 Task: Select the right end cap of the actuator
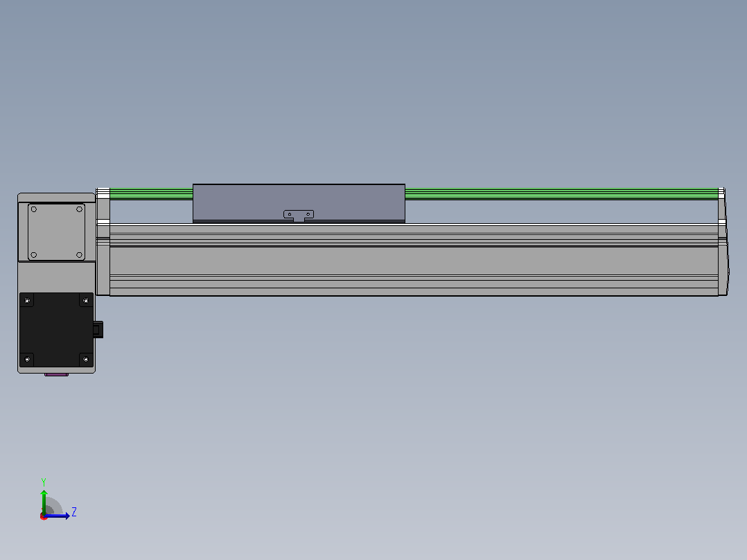click(x=723, y=242)
